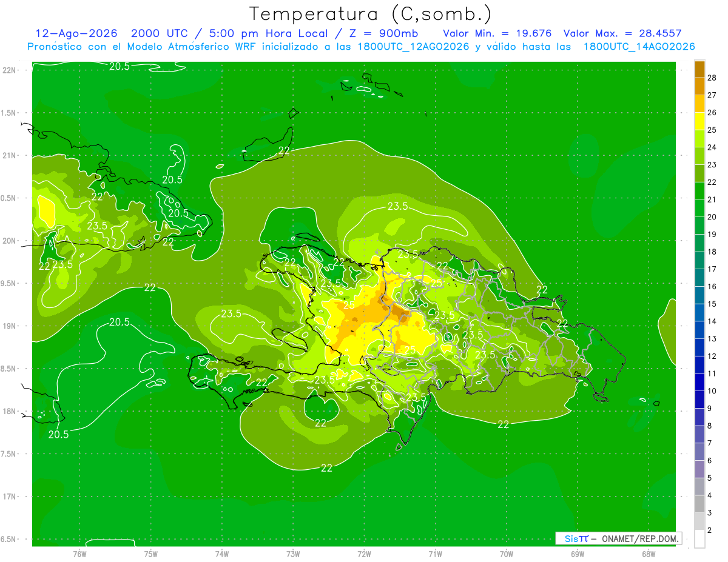Click the 1800UTC_14AGO2026 validity text

639,46
